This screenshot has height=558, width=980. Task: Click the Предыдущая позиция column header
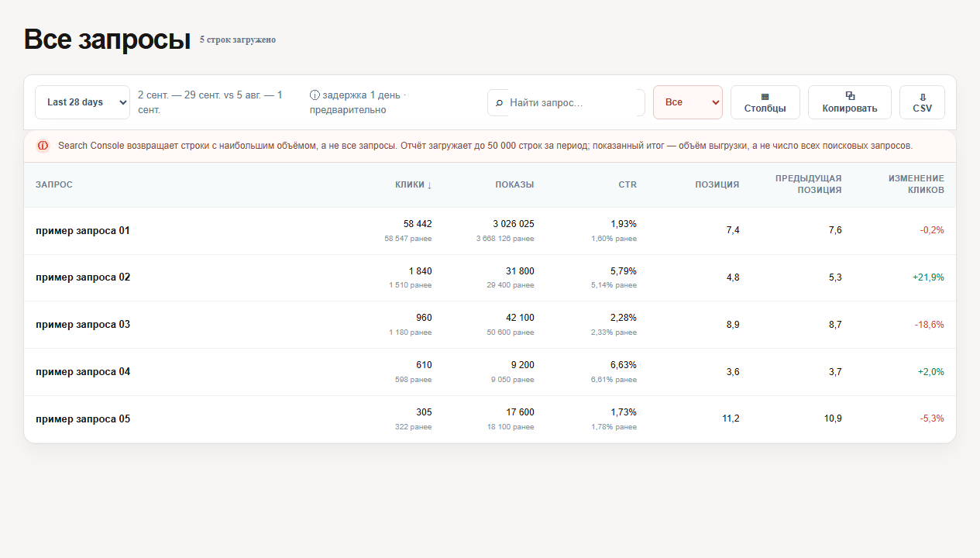(x=808, y=184)
